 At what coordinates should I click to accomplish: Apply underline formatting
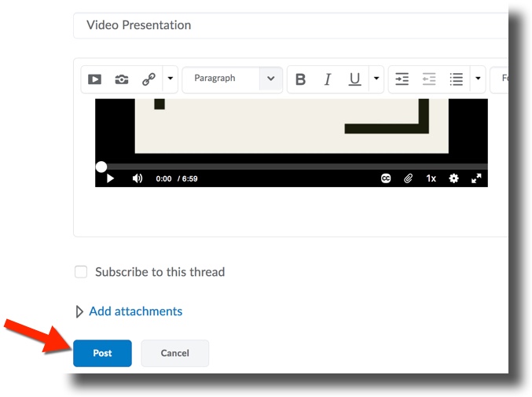(354, 79)
